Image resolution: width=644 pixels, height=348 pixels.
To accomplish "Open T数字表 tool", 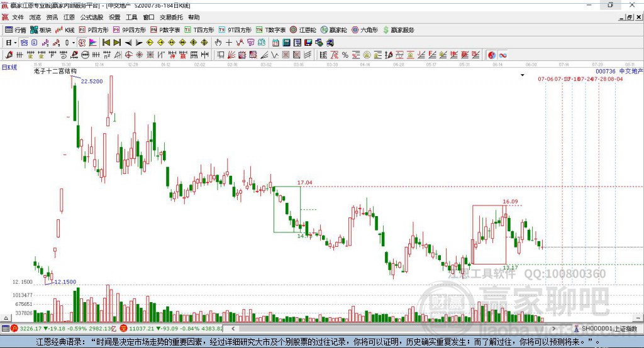I will click(270, 30).
